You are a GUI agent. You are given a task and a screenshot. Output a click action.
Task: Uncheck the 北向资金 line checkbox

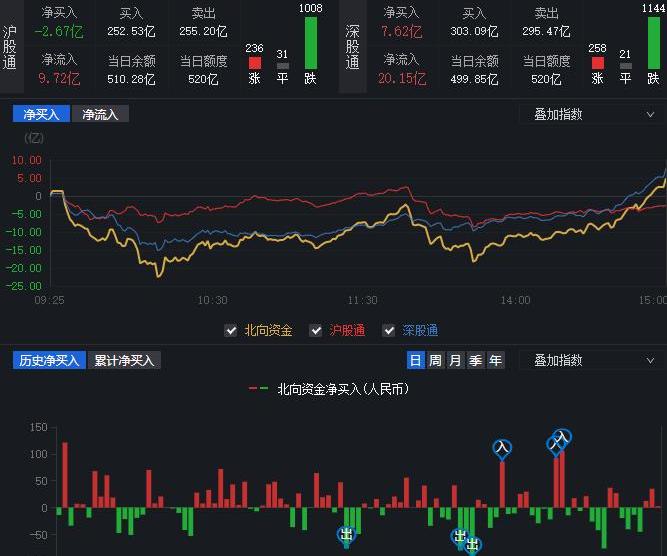(233, 330)
